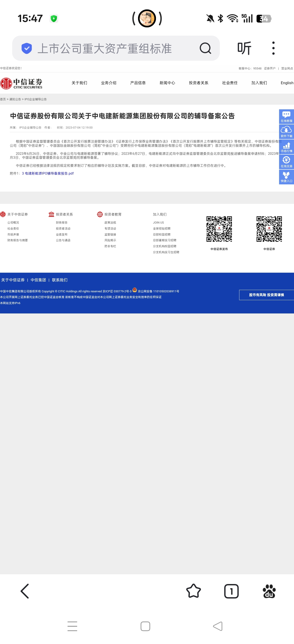Viewport: 294px width, 644px height.
Task: Click 投资者活动 footer link
Action: pos(63,228)
